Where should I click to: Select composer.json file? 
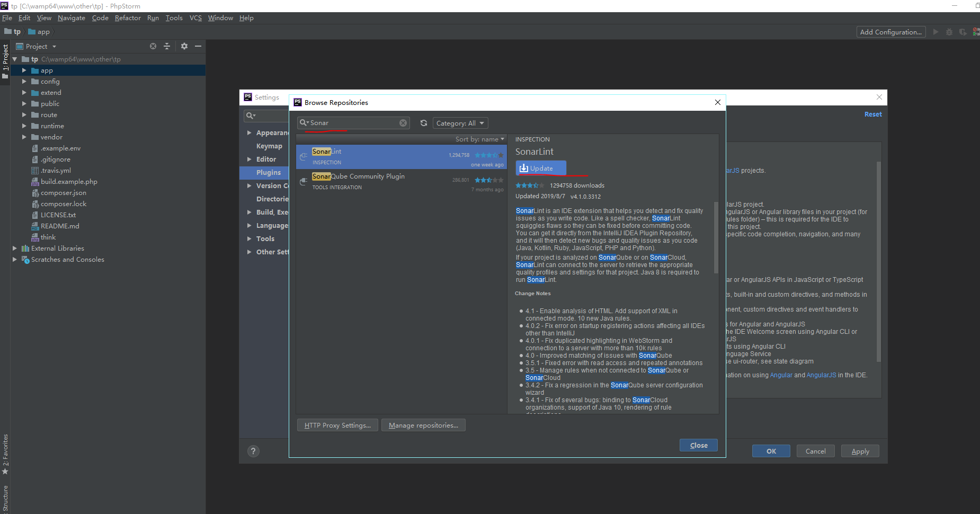(64, 193)
